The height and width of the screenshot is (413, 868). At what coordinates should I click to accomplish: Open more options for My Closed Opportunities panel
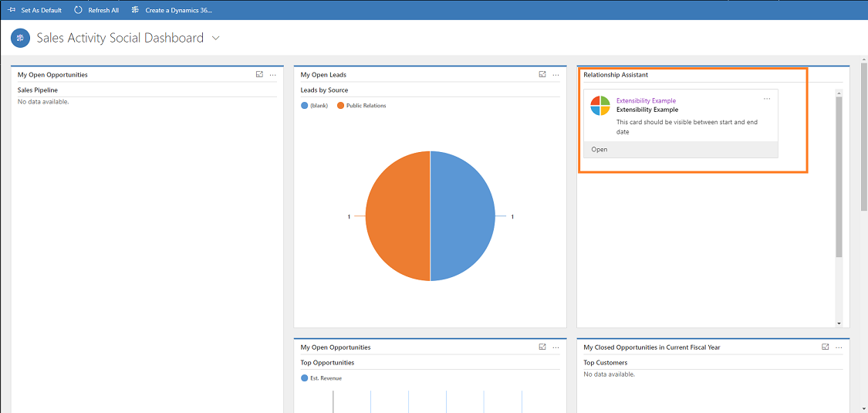pos(839,347)
